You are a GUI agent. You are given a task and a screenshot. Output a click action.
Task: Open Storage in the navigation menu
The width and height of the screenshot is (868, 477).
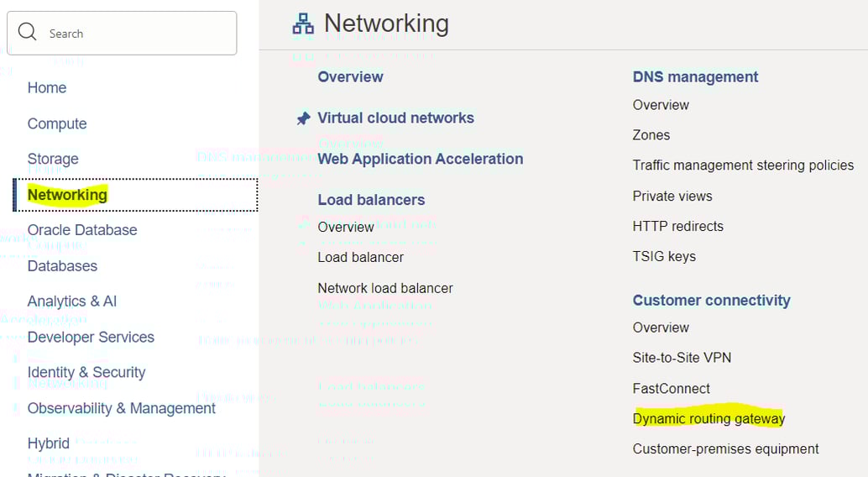53,159
